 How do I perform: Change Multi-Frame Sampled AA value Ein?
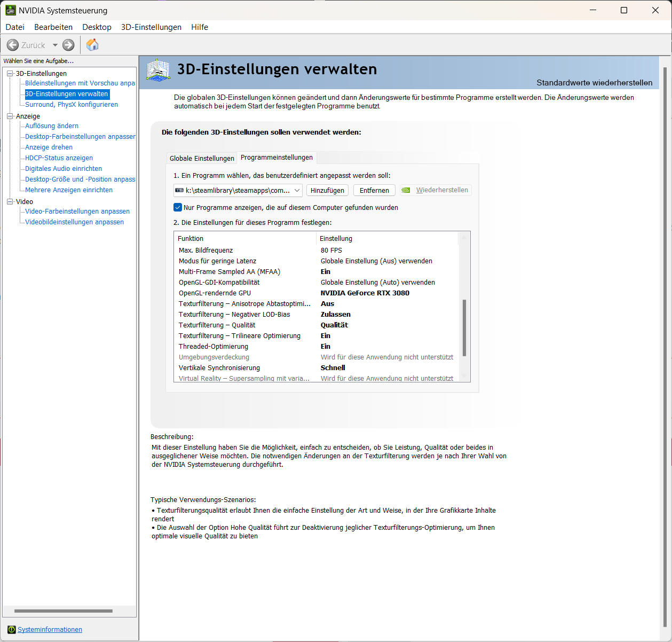(x=326, y=272)
